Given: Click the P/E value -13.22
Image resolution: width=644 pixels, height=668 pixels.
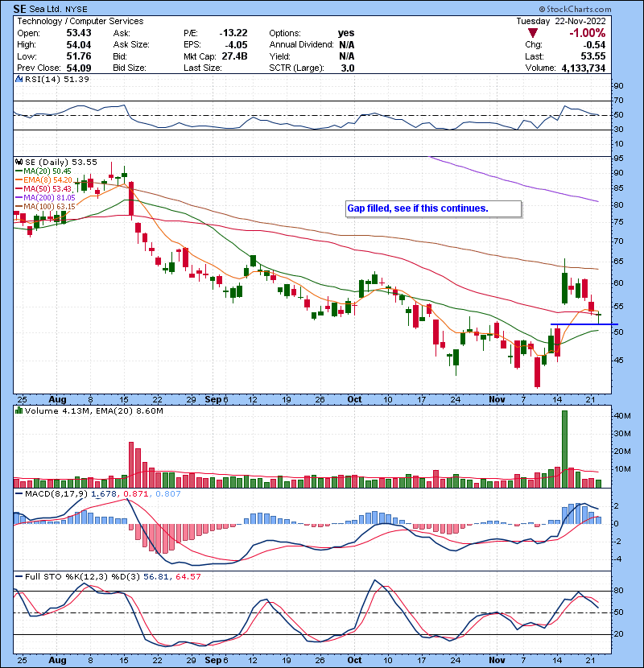Looking at the screenshot, I should 233,33.
